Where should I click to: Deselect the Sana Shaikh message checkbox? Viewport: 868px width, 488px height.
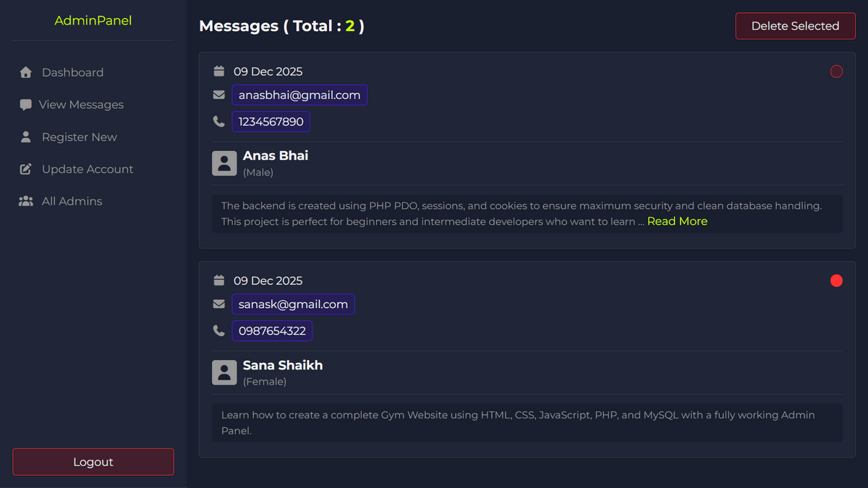click(836, 281)
